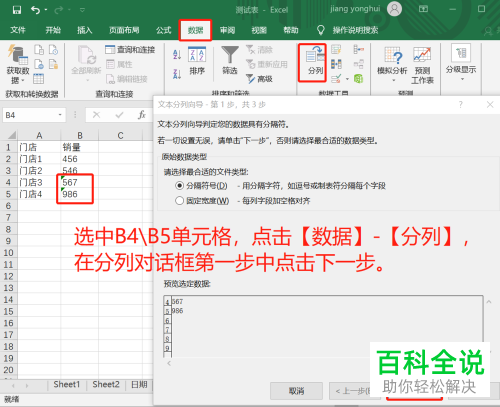Click the Undo arrow icon

(x=35, y=10)
